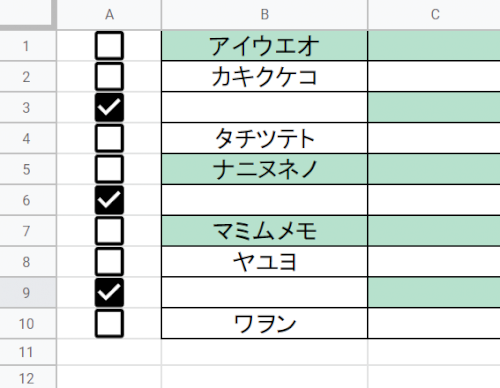Uncheck the checked box in row 6
This screenshot has width=500, height=388.
pos(109,200)
